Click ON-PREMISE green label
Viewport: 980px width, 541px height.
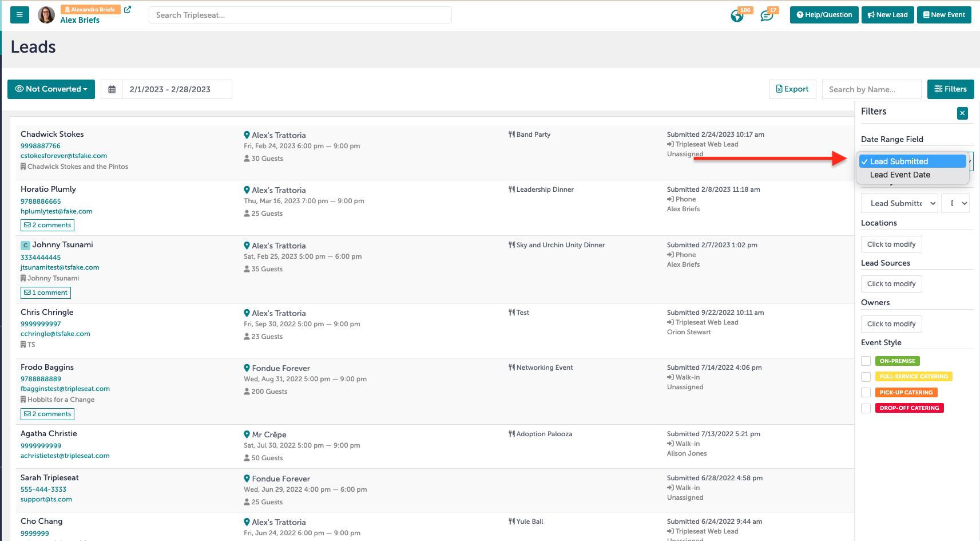tap(897, 361)
